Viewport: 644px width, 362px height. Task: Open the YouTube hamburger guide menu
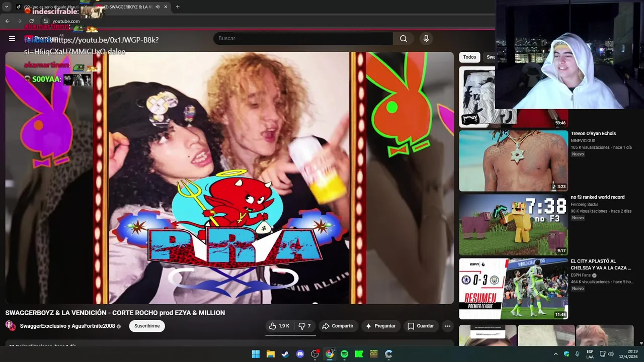tap(12, 39)
